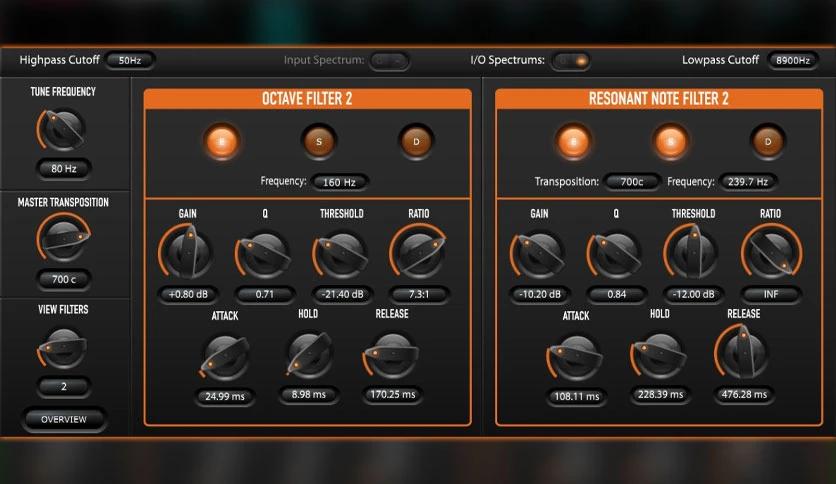The height and width of the screenshot is (484, 836).
Task: Click the Tune Frequency knob
Action: 63,130
